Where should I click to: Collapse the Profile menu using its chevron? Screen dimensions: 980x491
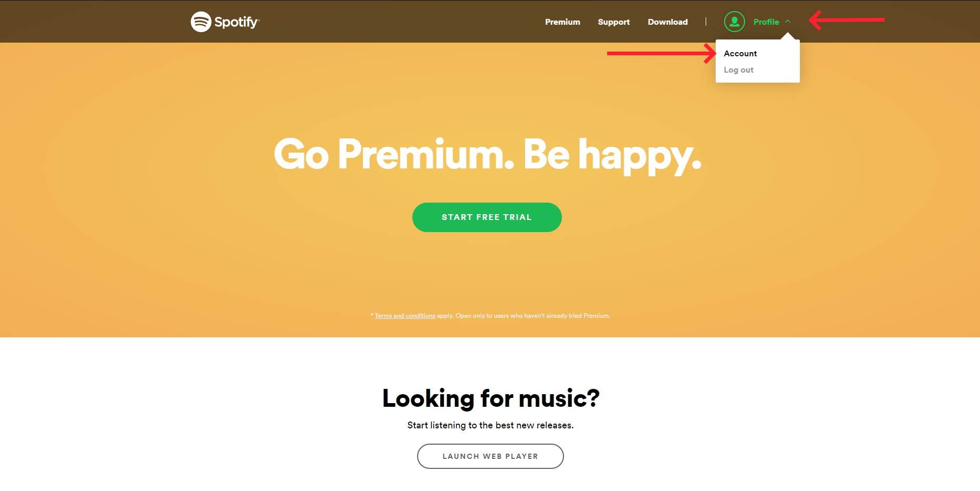[x=788, y=22]
